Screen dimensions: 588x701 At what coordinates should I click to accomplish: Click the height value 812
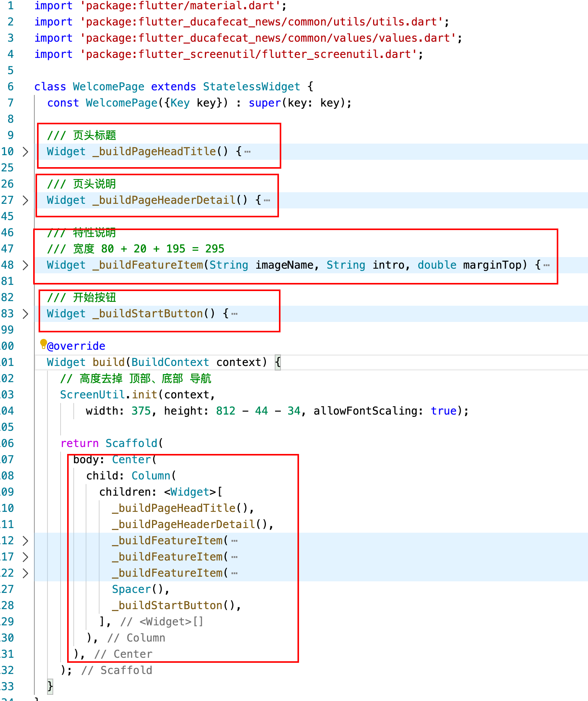pyautogui.click(x=226, y=411)
